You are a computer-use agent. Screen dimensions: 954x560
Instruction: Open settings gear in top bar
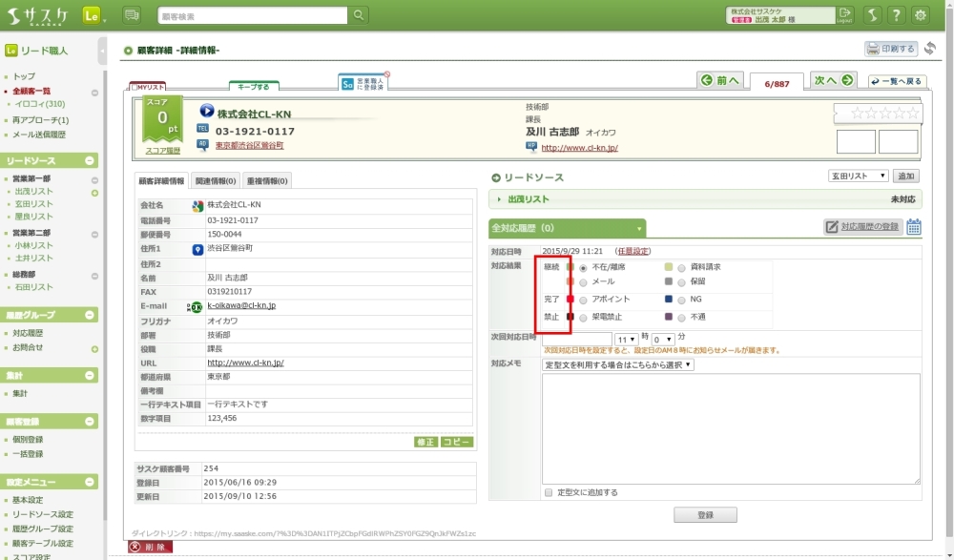coord(920,15)
